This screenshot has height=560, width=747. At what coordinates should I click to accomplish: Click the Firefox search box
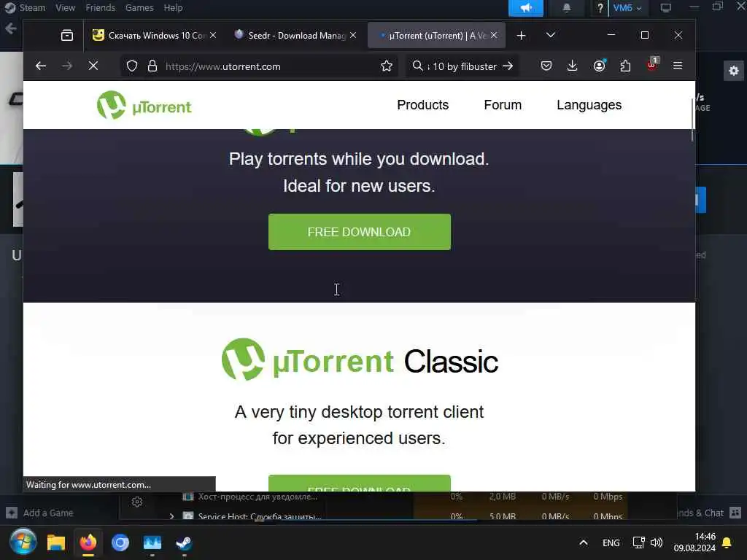[x=462, y=66]
